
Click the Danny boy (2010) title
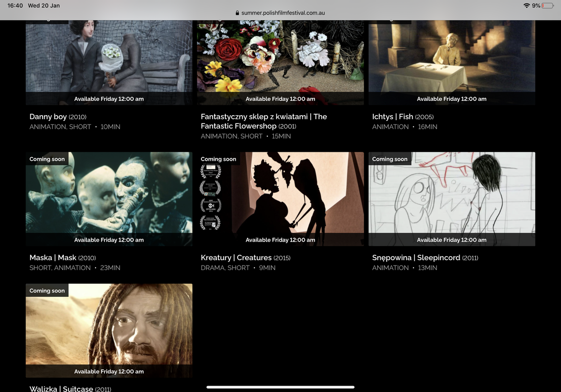coord(58,117)
